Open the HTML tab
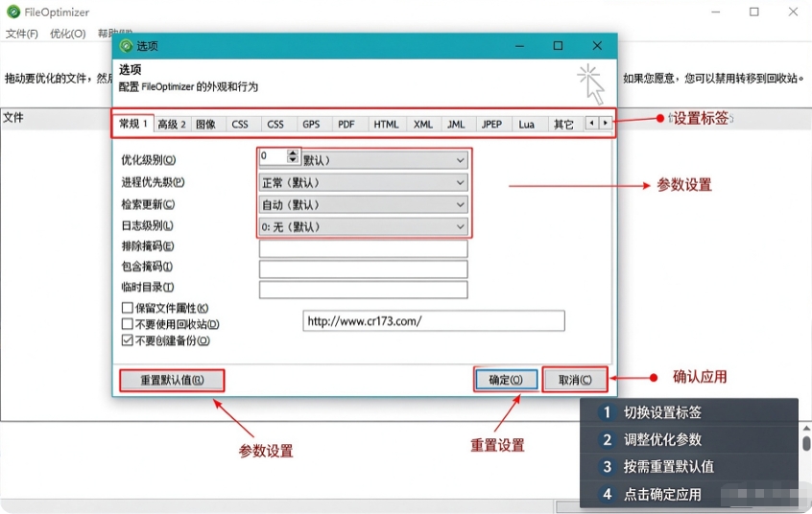Screen dimensions: 812x514 386,125
